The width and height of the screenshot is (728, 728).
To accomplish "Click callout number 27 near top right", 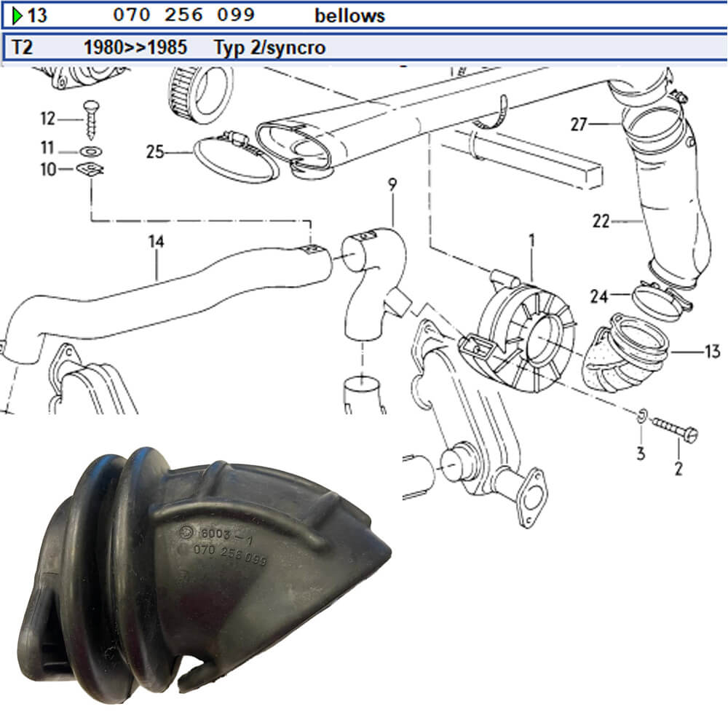I will 579,124.
